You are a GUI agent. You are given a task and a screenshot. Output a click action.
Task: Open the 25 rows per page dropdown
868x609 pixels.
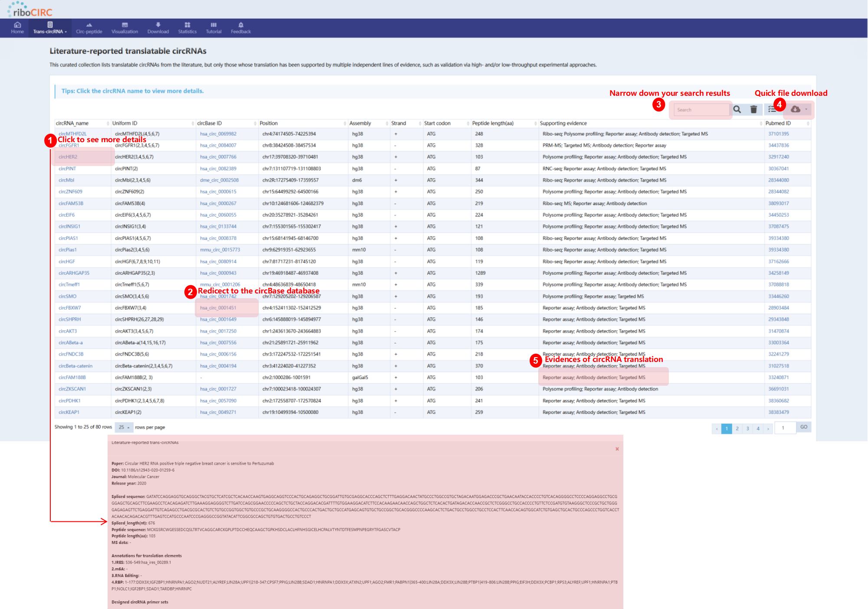pyautogui.click(x=124, y=427)
